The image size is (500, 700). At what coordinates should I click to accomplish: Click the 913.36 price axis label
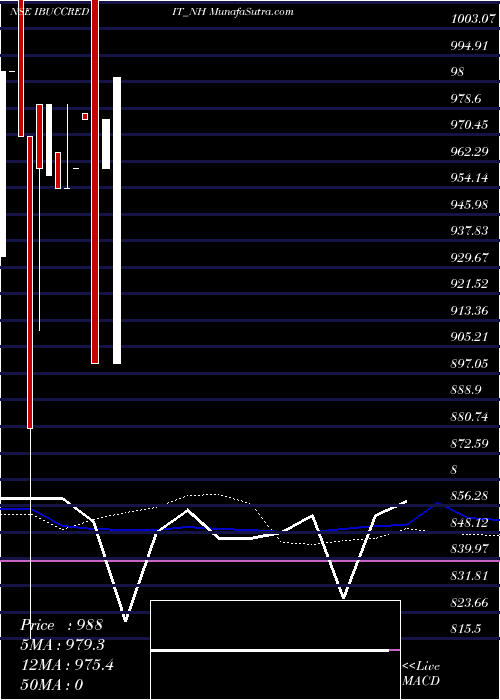[469, 311]
